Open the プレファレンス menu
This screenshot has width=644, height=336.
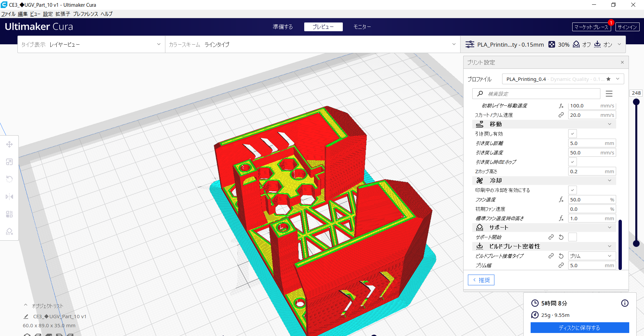click(86, 14)
